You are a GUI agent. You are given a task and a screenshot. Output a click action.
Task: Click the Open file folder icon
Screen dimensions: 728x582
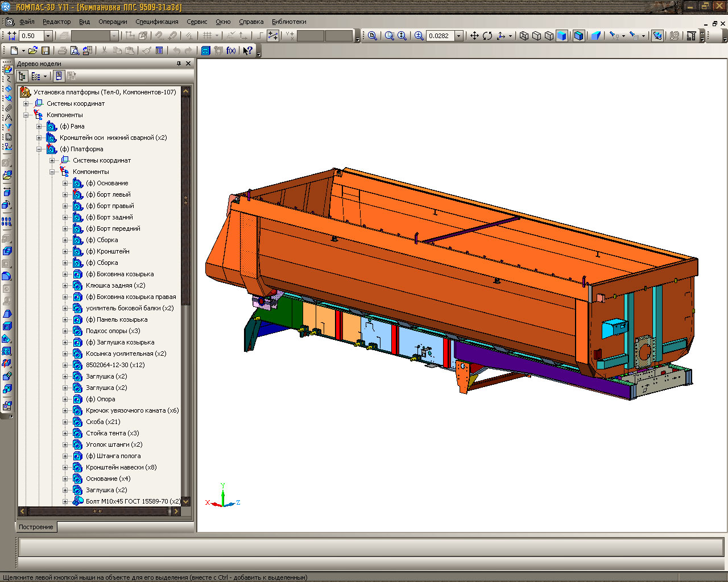coord(32,51)
